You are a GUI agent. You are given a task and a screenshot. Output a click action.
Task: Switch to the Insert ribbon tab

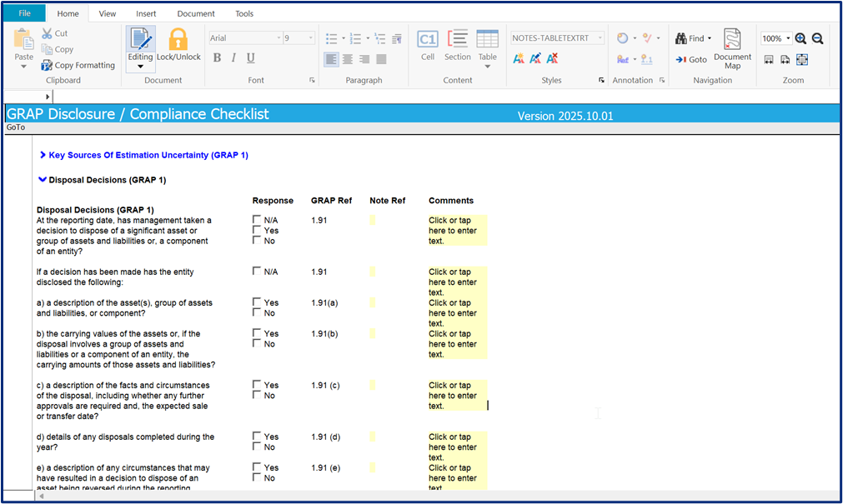tap(145, 13)
